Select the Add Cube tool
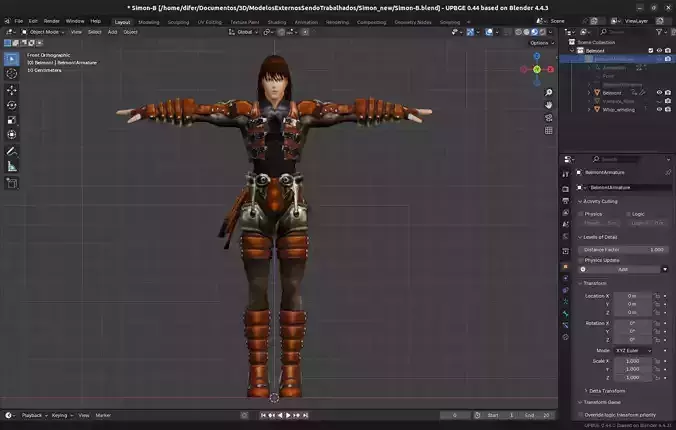Viewport: 676px width, 430px height. click(x=12, y=183)
